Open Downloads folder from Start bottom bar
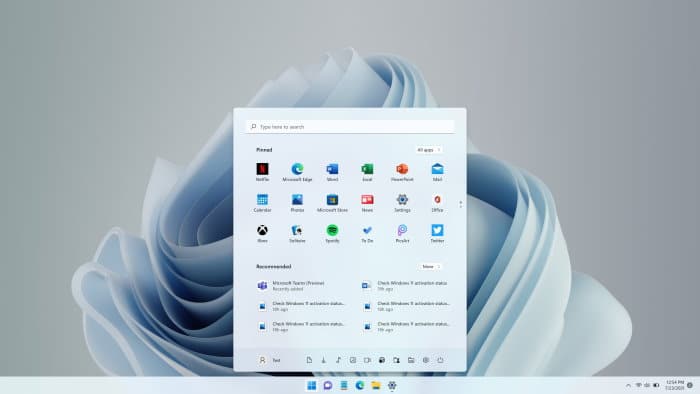700x394 pixels. (x=324, y=360)
